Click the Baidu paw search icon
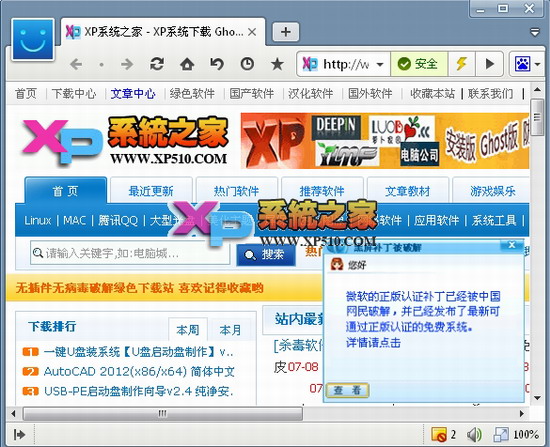This screenshot has width=550, height=447. (522, 64)
